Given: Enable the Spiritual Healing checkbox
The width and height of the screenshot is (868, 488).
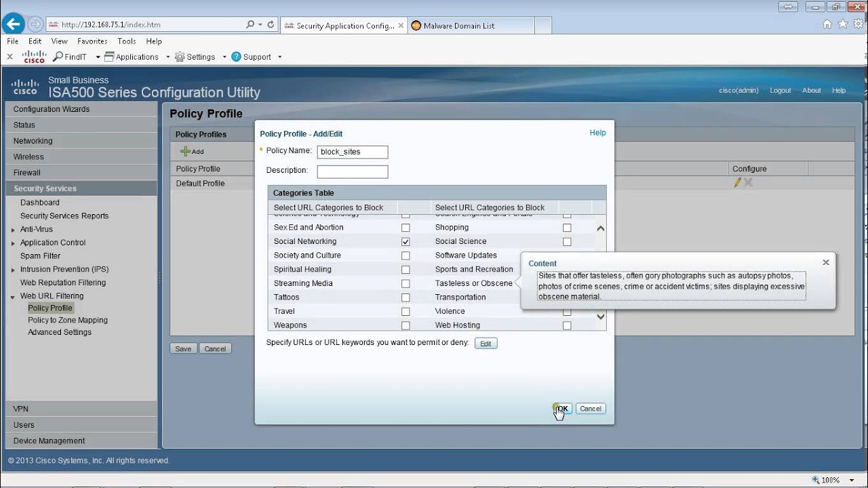Looking at the screenshot, I should coord(406,270).
